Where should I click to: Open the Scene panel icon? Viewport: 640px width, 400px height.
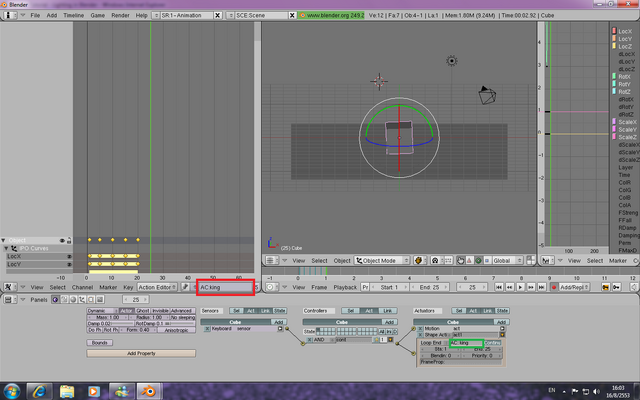click(x=100, y=300)
